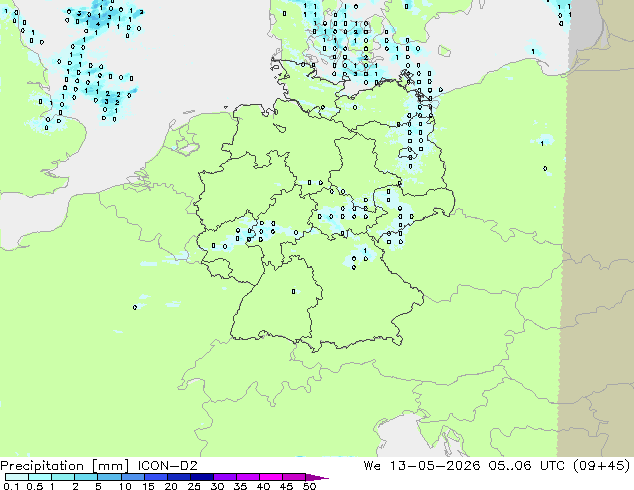Click the '30' legend scale label
Image resolution: width=634 pixels, height=490 pixels.
click(x=217, y=486)
